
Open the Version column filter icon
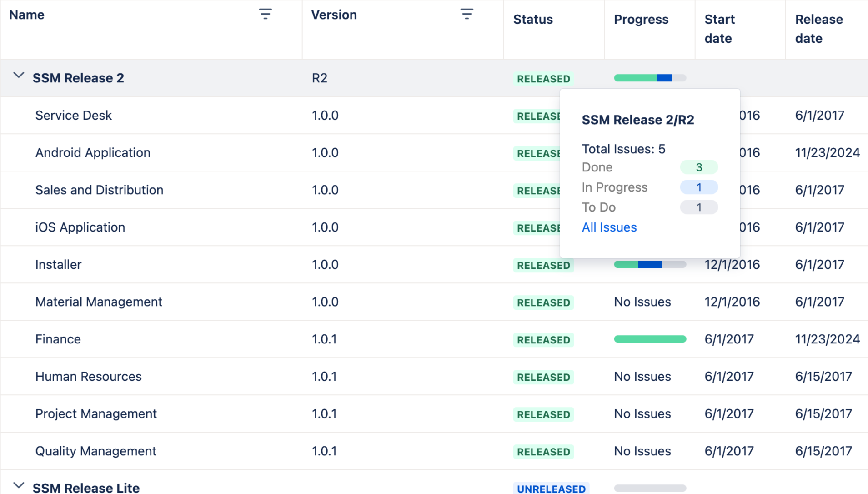pyautogui.click(x=467, y=14)
